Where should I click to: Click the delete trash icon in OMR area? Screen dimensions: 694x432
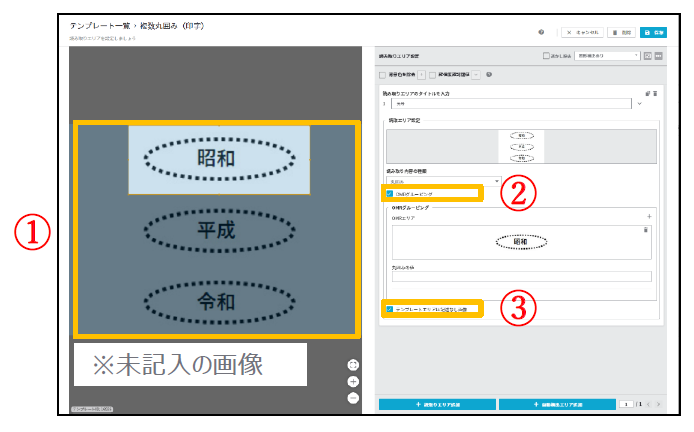(646, 230)
